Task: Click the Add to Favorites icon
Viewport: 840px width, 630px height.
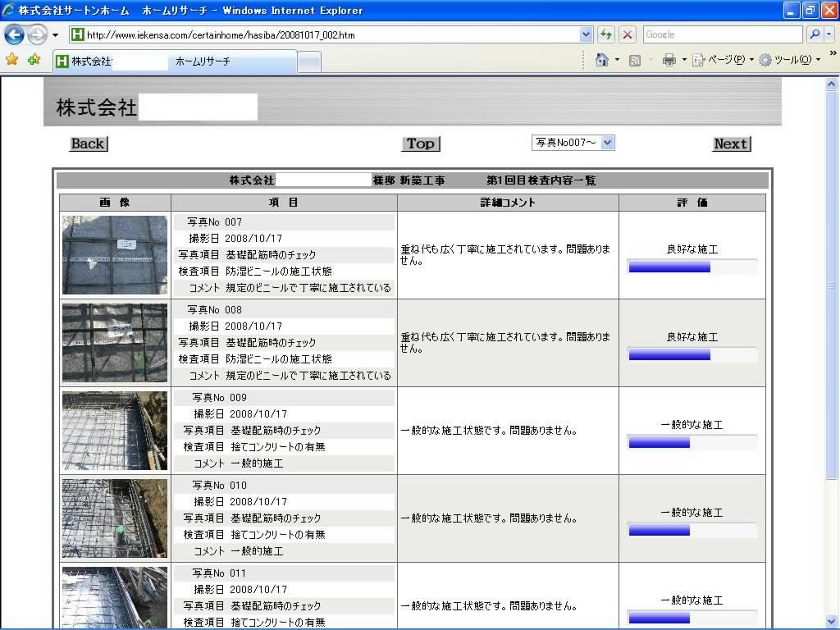Action: [34, 59]
